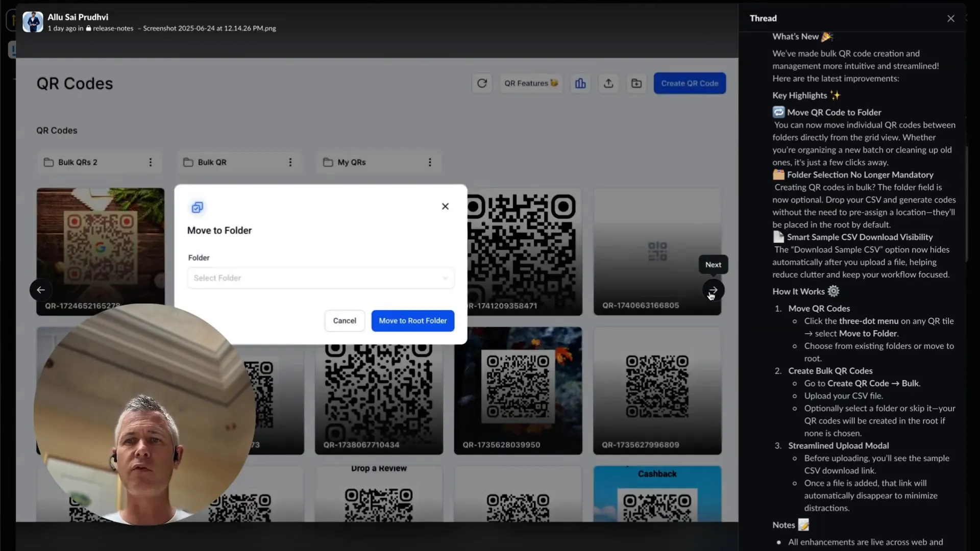Select QR tile QR-1735627996809
980x551 pixels.
[x=657, y=391]
